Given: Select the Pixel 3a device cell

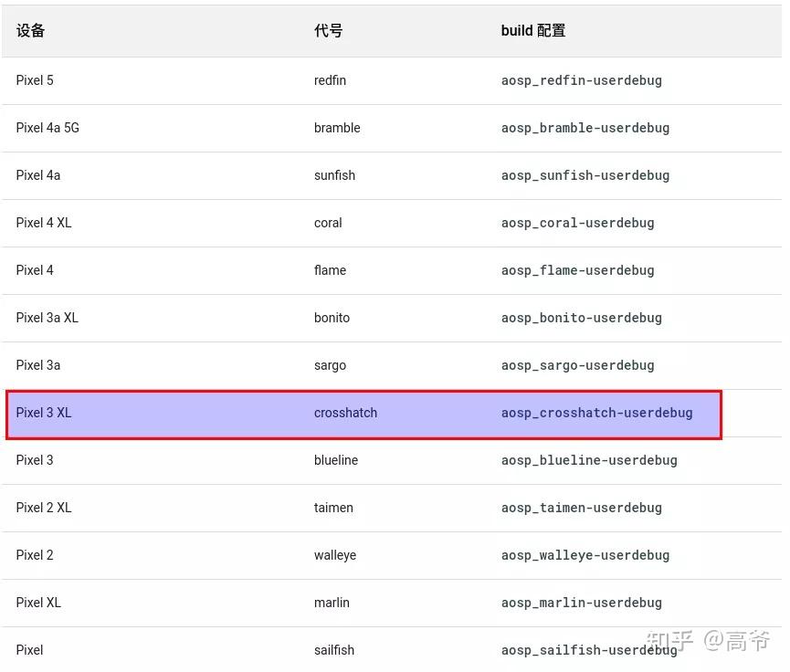Looking at the screenshot, I should click(38, 365).
